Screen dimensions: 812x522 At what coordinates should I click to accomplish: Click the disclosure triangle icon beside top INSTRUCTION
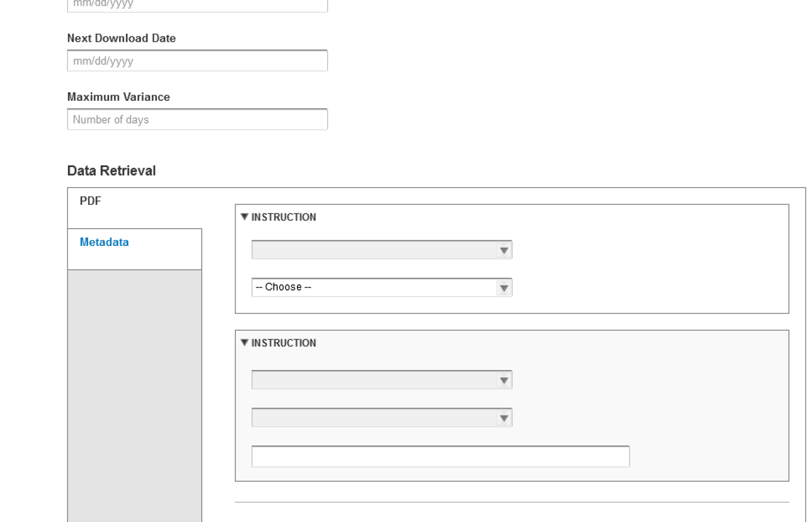pyautogui.click(x=245, y=217)
